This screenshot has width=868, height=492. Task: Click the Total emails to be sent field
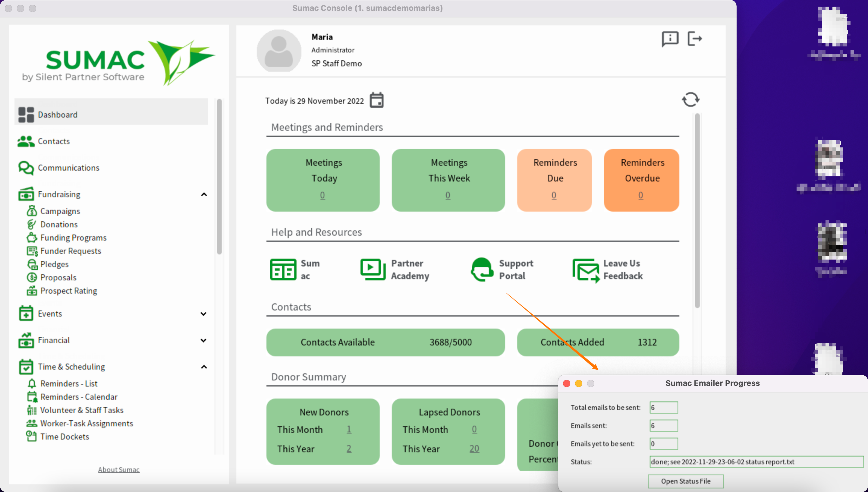point(664,408)
